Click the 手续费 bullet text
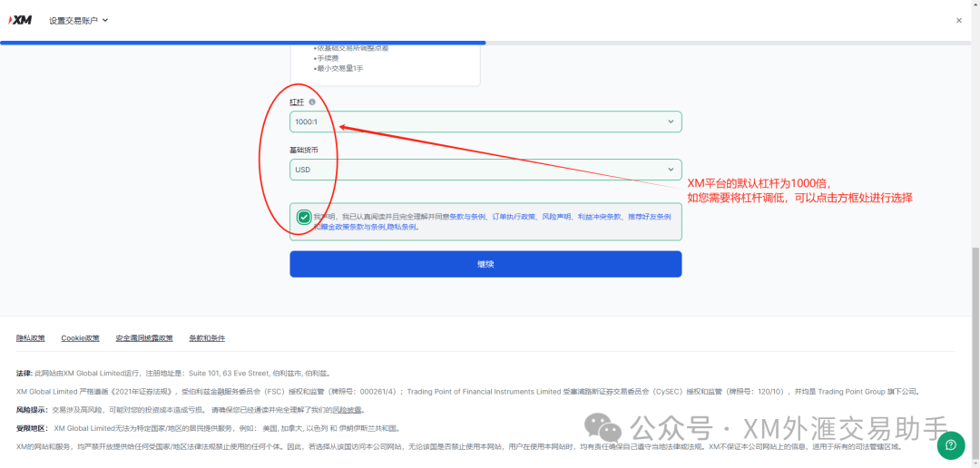 coord(328,58)
